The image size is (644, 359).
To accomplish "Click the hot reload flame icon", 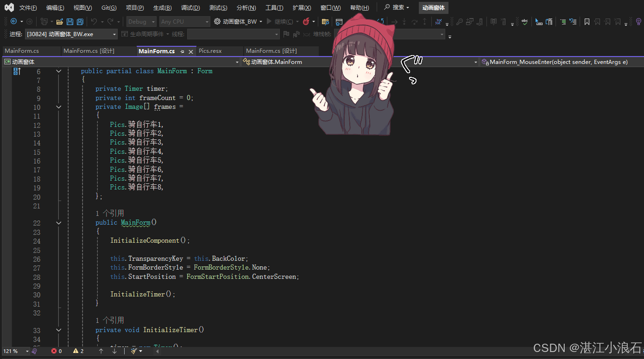I will (306, 21).
